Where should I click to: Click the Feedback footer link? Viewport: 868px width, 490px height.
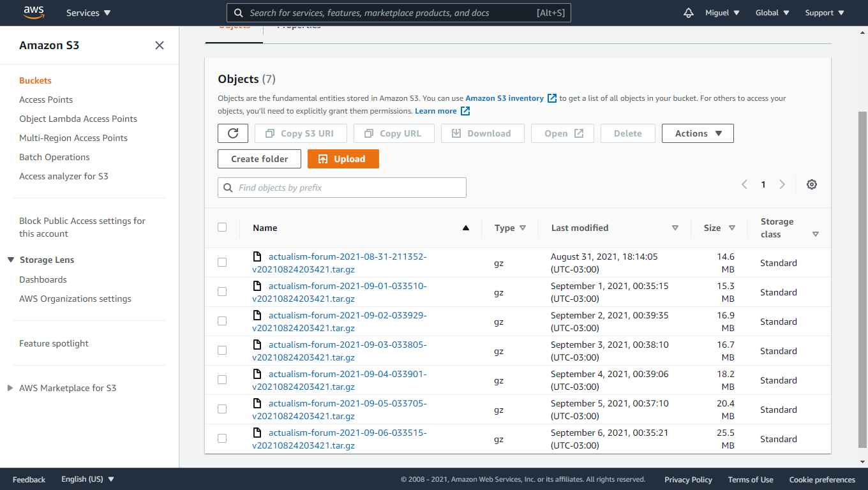[29, 480]
